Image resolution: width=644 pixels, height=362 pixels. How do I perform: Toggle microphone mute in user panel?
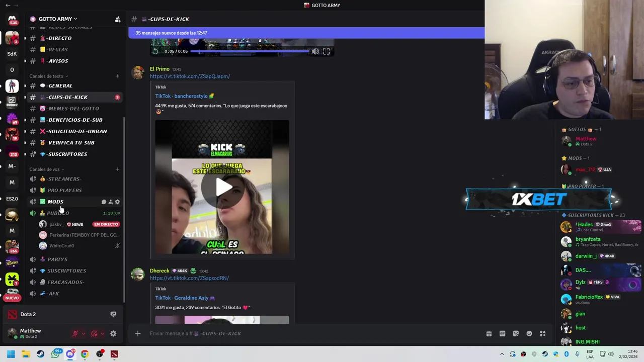tap(75, 333)
